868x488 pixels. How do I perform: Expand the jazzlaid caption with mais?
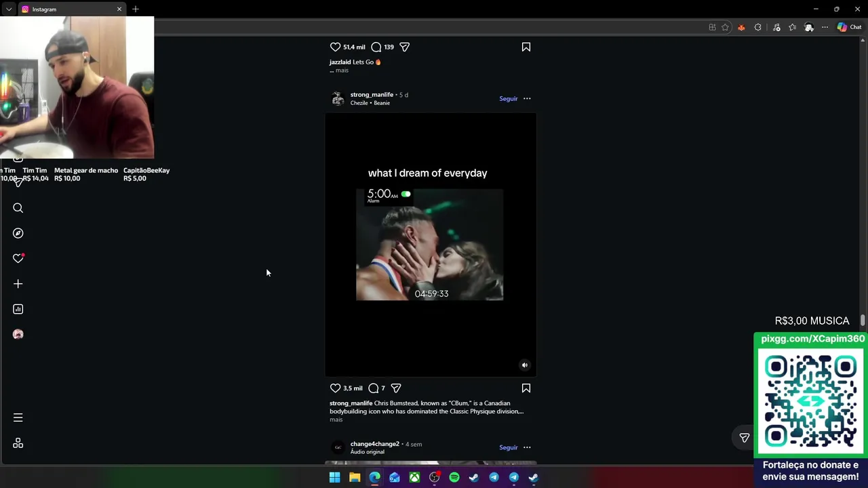click(x=342, y=70)
